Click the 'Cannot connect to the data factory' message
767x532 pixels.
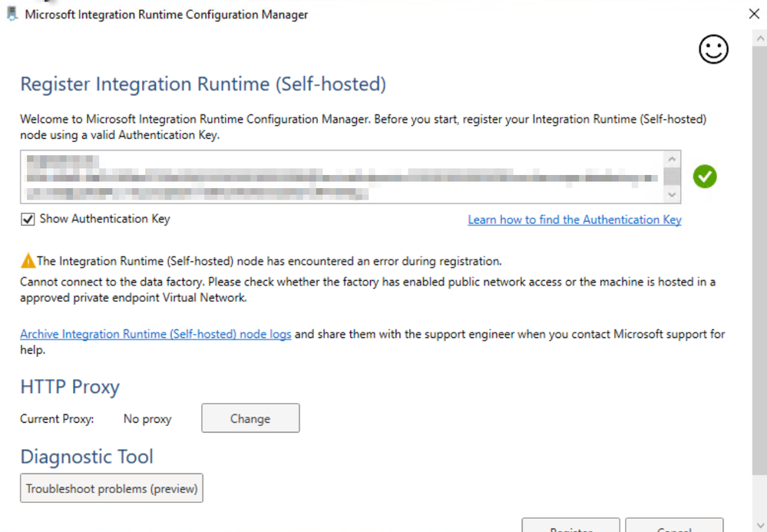[367, 289]
